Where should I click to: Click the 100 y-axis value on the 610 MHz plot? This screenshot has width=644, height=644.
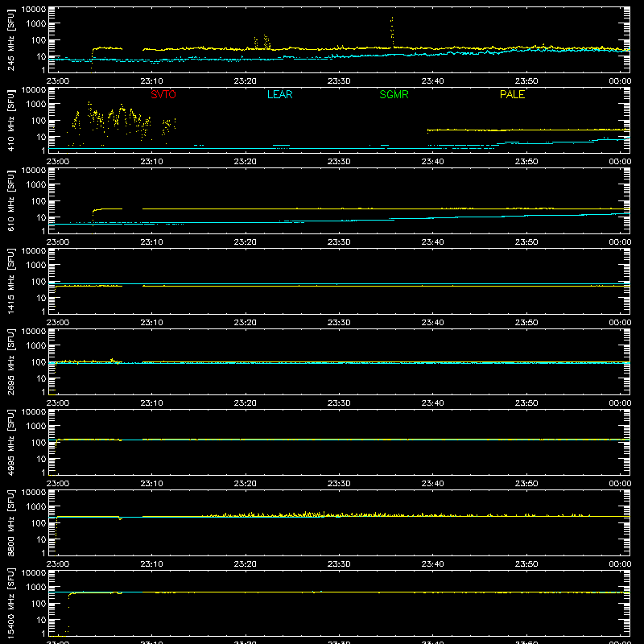(x=39, y=201)
